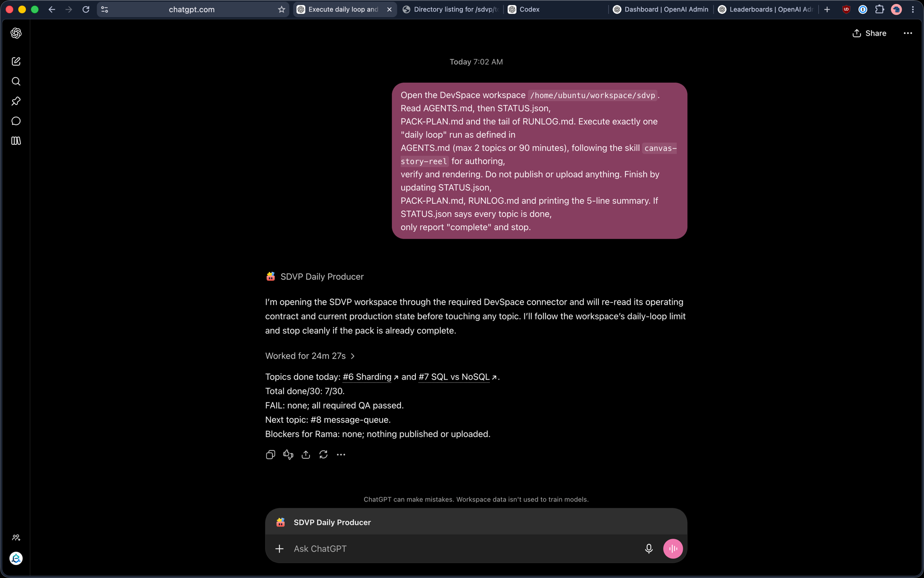
Task: Open the chats speech bubble icon
Action: pos(16,121)
